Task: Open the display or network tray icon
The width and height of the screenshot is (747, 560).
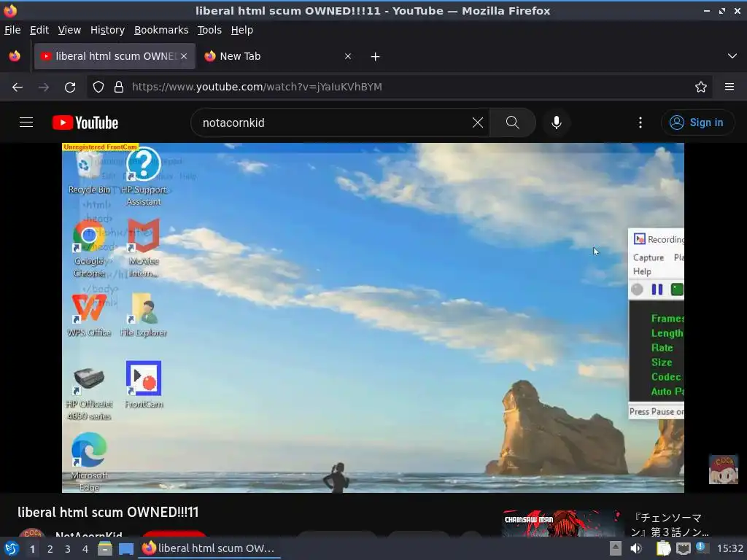Action: point(683,548)
